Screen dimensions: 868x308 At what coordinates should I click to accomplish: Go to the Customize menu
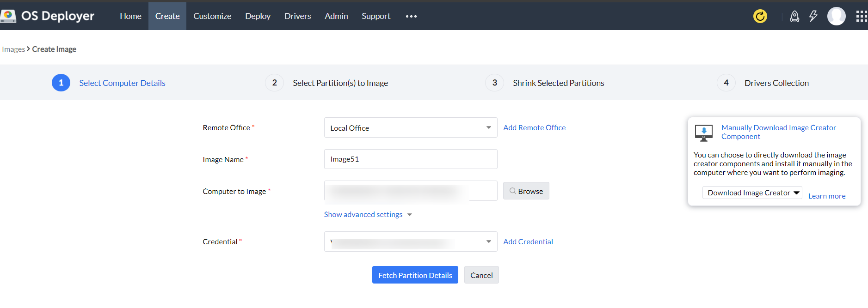tap(212, 16)
